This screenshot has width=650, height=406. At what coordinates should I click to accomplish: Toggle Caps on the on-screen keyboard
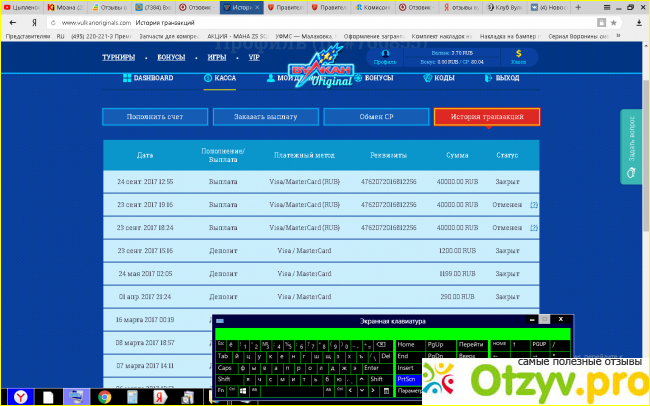(225, 367)
